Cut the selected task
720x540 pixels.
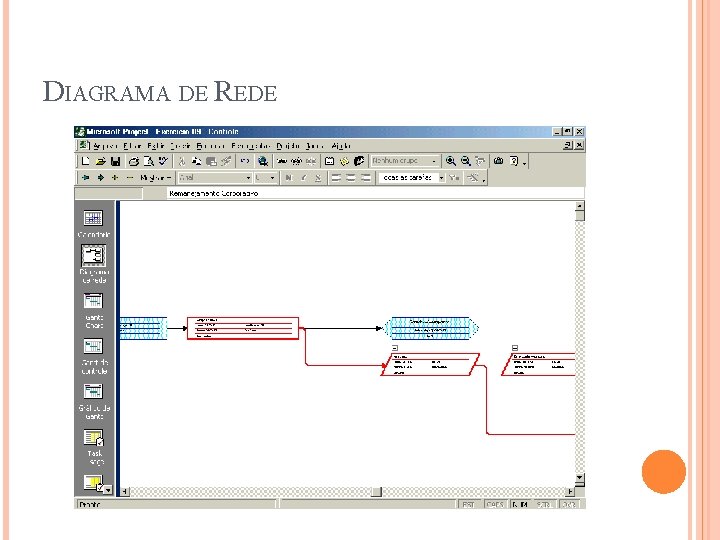point(182,161)
